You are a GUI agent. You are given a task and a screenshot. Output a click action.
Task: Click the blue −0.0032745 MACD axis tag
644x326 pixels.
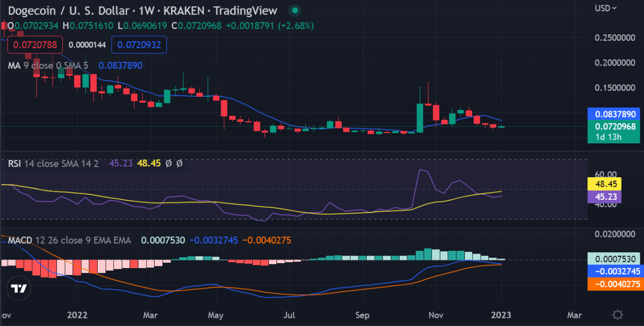[x=616, y=271]
